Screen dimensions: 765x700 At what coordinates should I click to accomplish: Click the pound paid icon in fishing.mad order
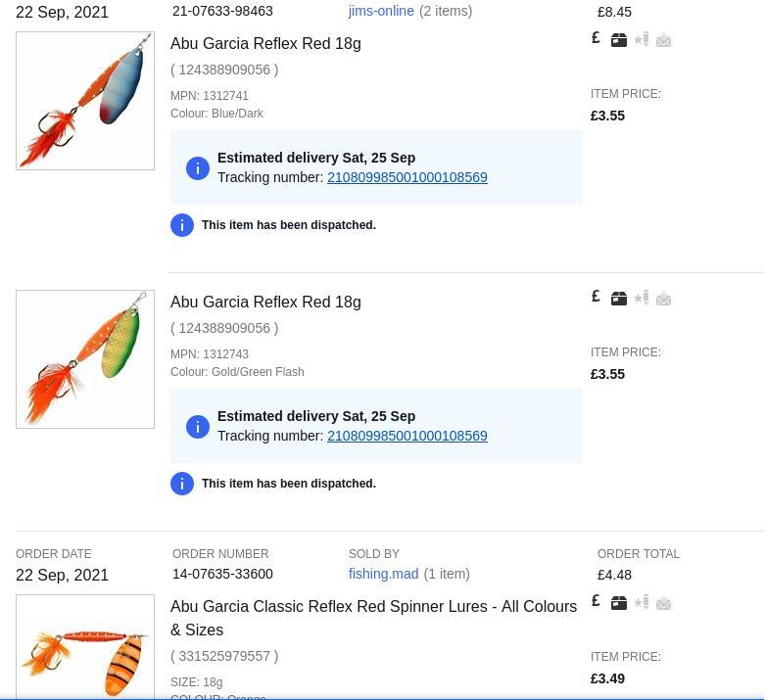point(596,601)
